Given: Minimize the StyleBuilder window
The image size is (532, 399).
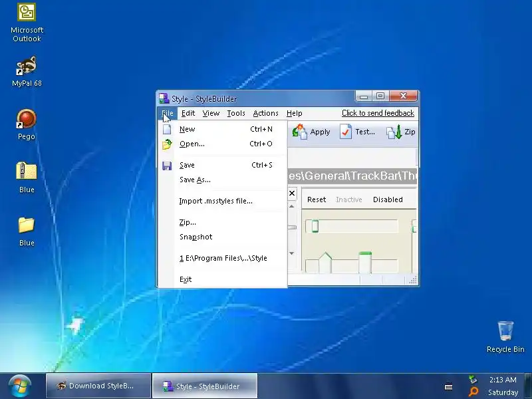Looking at the screenshot, I should tap(364, 96).
